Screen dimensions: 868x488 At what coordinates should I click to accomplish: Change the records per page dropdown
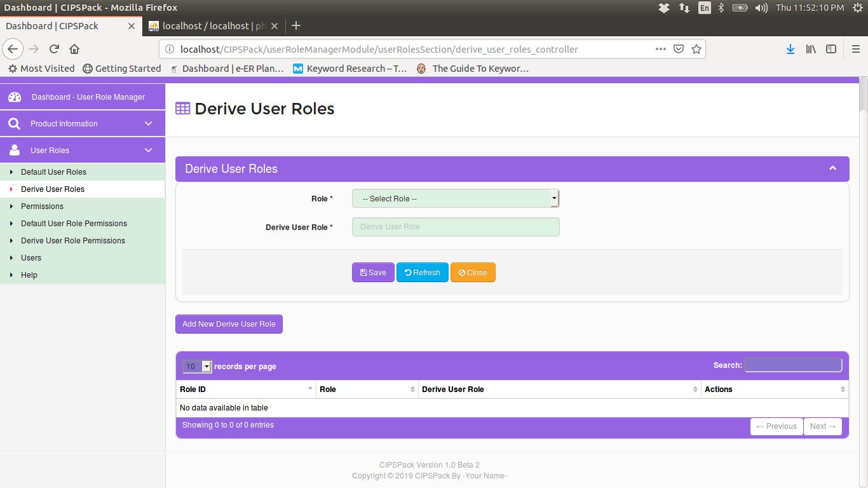(197, 367)
